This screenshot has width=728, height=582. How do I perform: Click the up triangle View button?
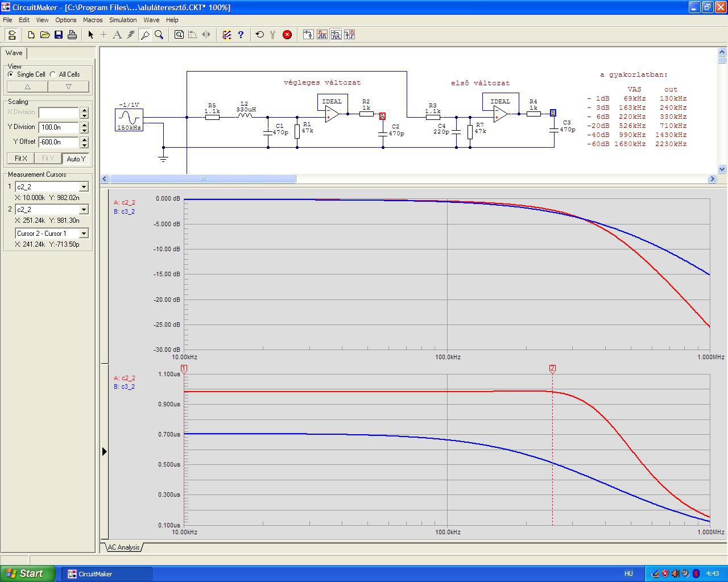pyautogui.click(x=27, y=86)
